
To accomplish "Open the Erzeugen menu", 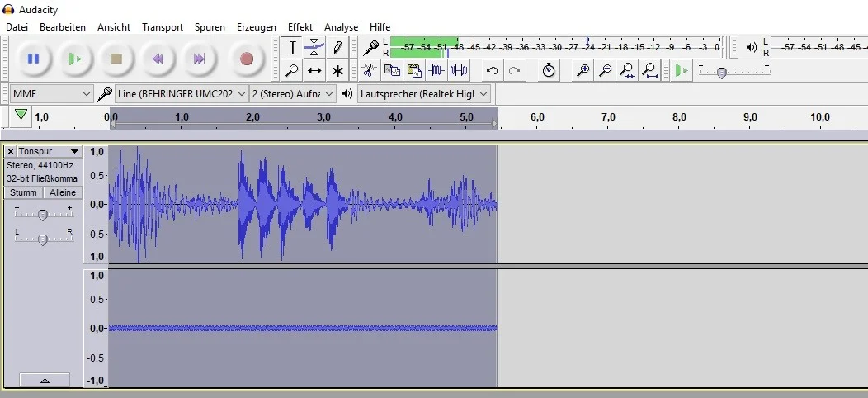I will point(257,26).
